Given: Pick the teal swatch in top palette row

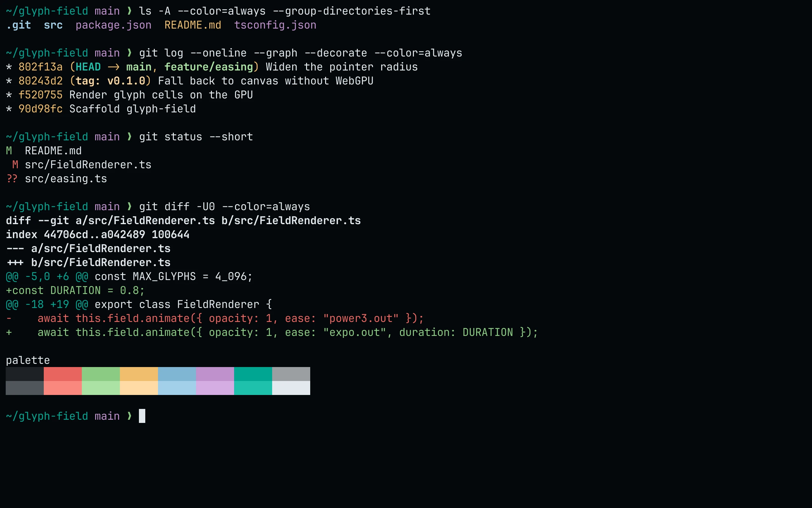Looking at the screenshot, I should 253,374.
